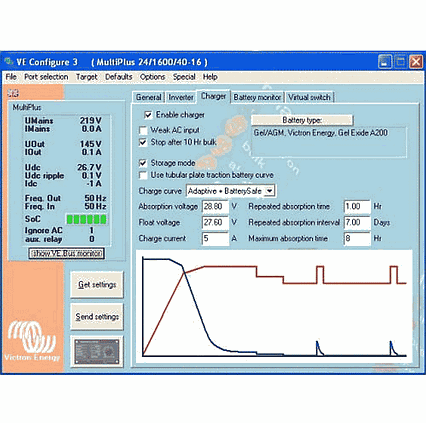Click the Udc 26.7 V reading

click(63, 167)
